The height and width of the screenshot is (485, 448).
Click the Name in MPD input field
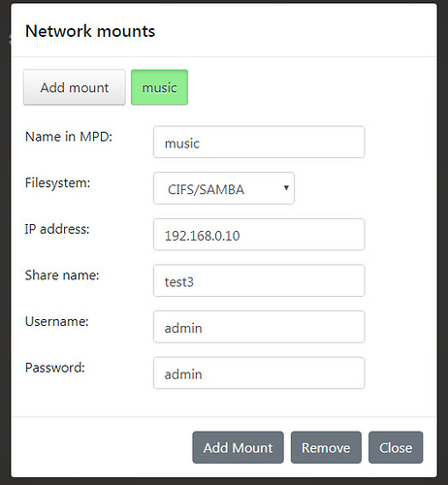coord(259,142)
